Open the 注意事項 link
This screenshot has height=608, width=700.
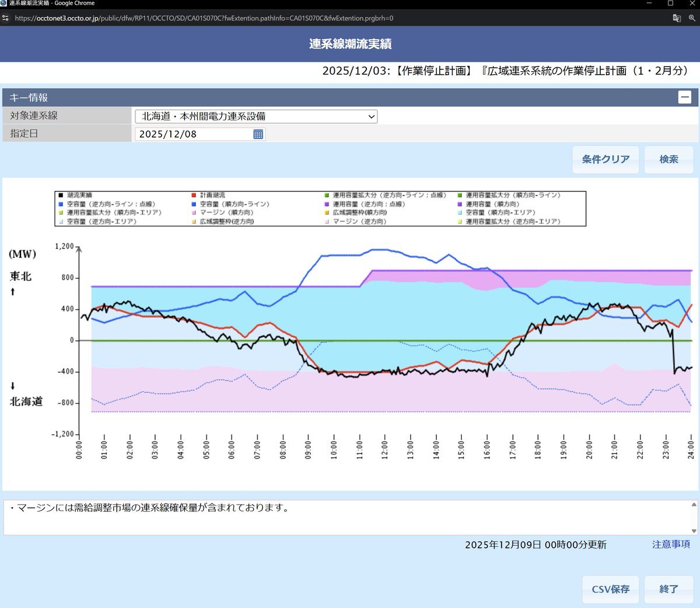click(671, 544)
